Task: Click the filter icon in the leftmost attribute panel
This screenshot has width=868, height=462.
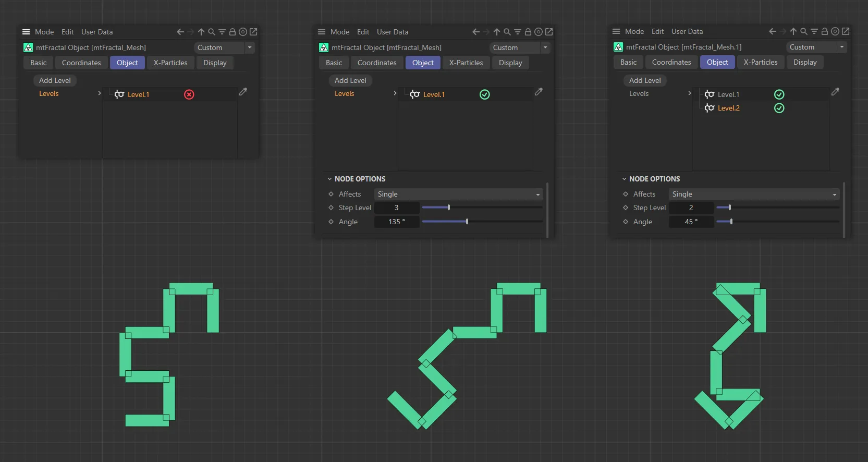Action: [222, 32]
